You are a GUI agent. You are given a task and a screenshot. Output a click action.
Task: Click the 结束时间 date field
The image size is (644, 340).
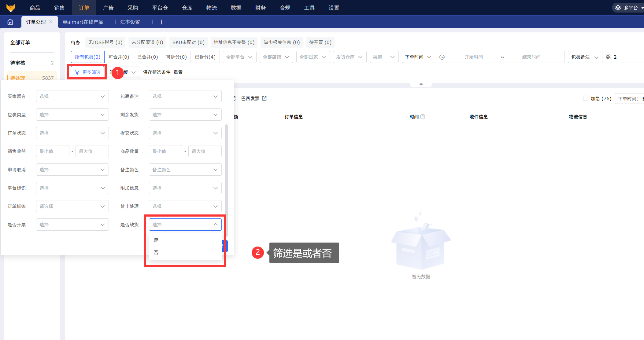531,57
